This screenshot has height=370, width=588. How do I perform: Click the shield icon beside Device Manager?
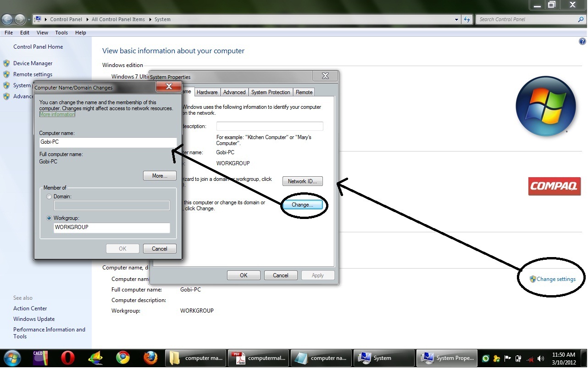[6, 63]
